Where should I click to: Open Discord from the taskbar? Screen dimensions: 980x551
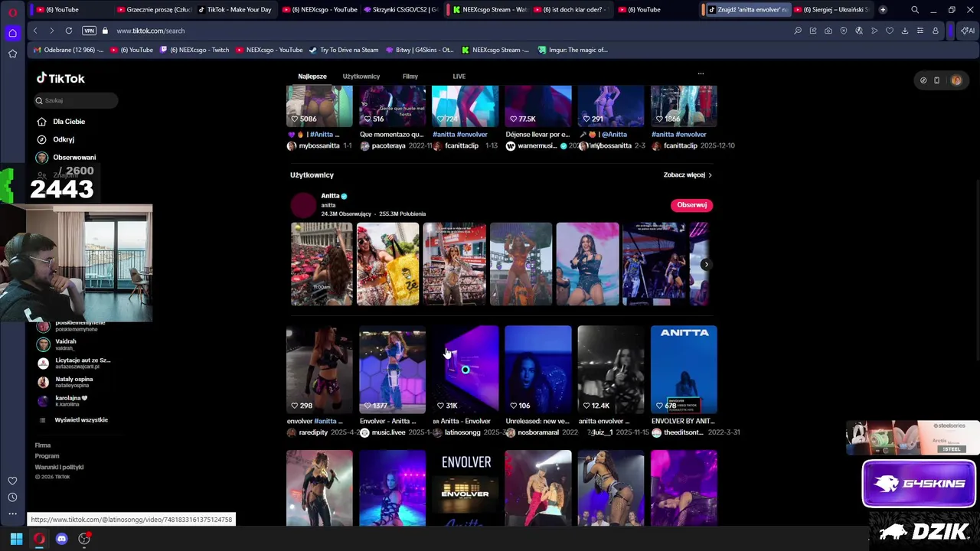coord(62,539)
